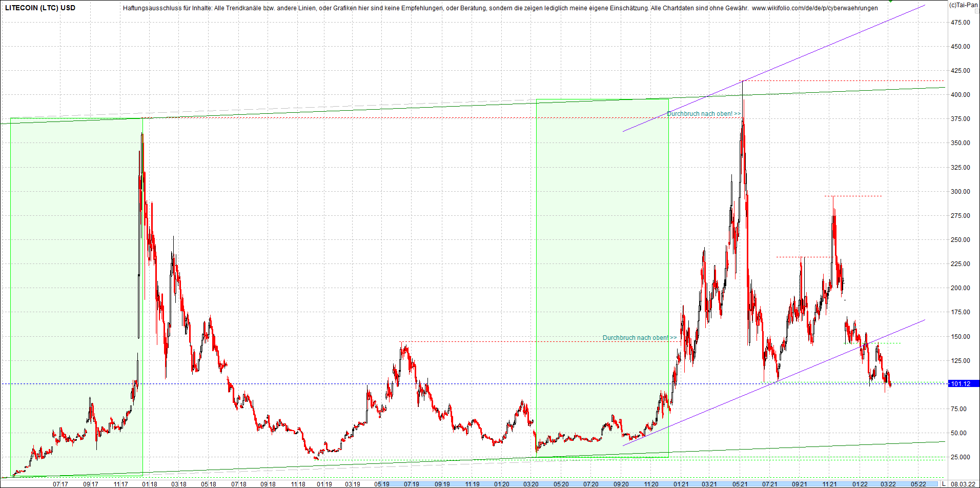Viewport: 980px width, 488px height.
Task: Select the red dashed line near 295
Action: (853, 196)
